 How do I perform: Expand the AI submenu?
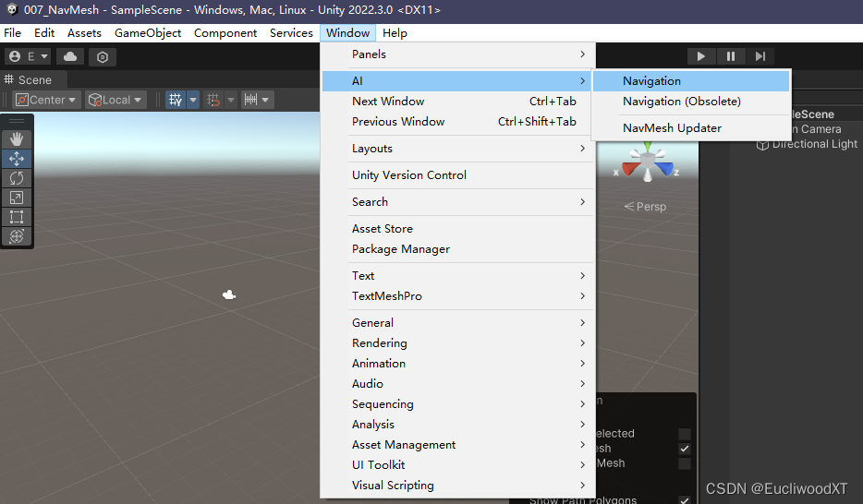pos(458,81)
